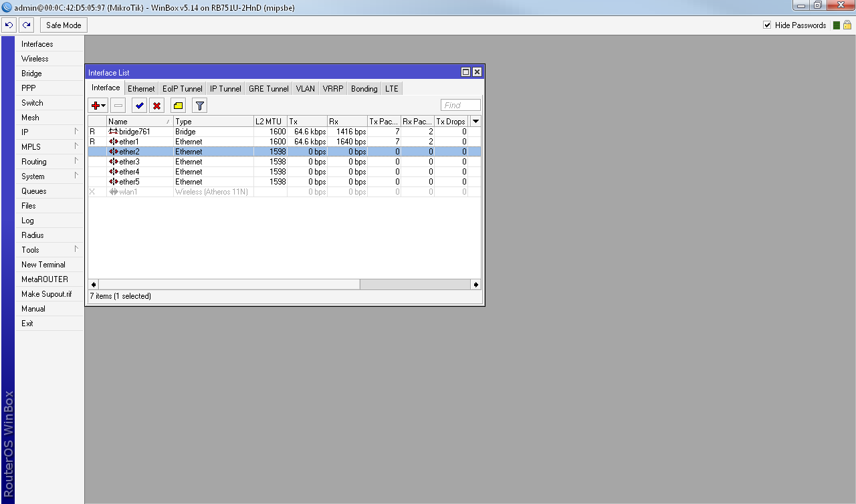
Task: Click the red X Disable icon
Action: (156, 106)
